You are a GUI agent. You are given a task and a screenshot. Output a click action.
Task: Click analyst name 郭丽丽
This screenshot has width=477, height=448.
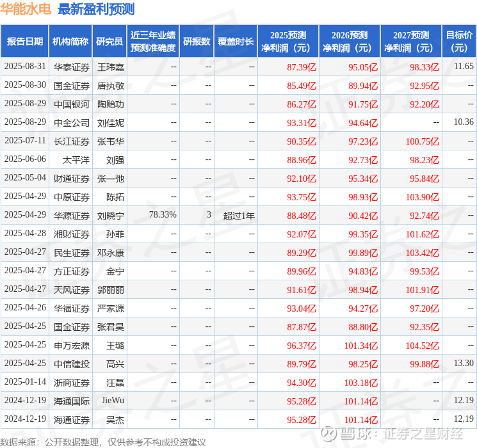coord(111,290)
